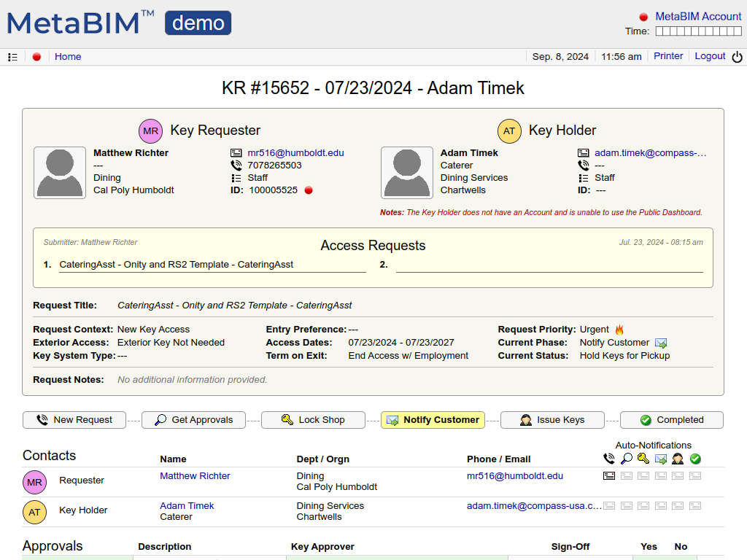Click the MR avatar in Key Requester header

coord(151,131)
